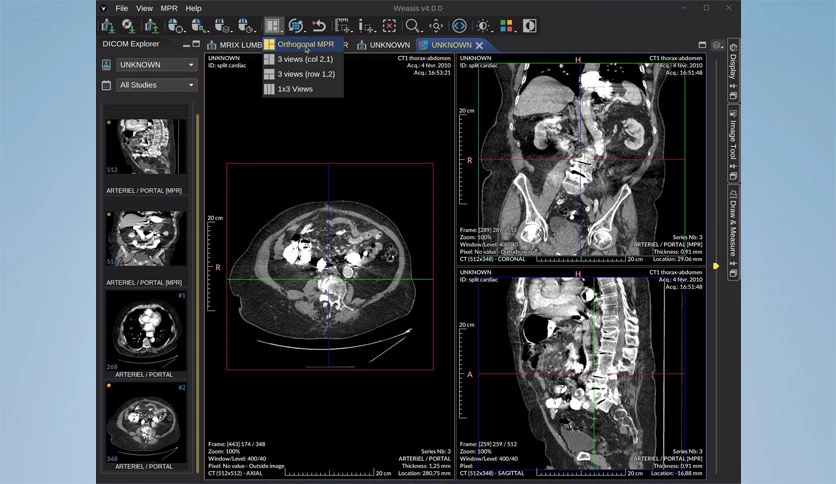Toggle the inverse LUT icon
Screen dimensions: 836x484
click(x=529, y=26)
